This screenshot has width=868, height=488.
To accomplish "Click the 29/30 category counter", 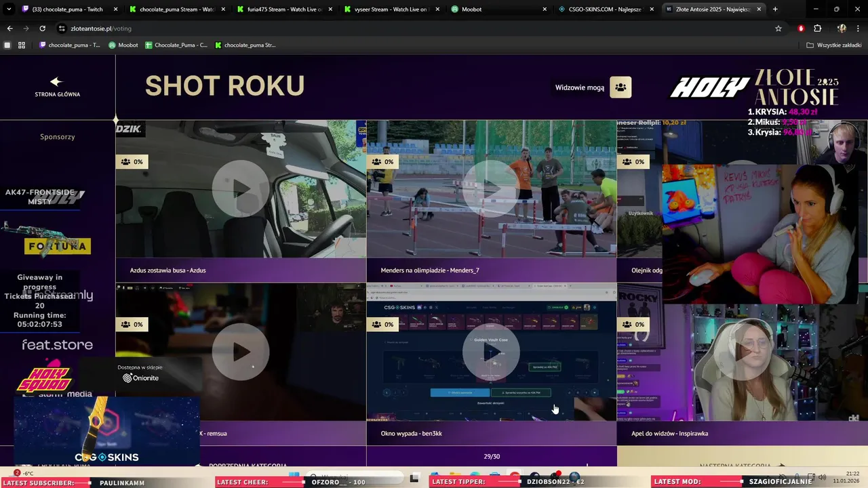I will (x=492, y=457).
